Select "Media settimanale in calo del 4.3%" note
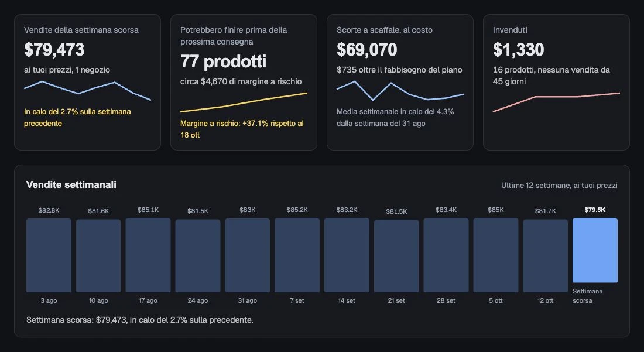This screenshot has height=352, width=644. click(395, 118)
